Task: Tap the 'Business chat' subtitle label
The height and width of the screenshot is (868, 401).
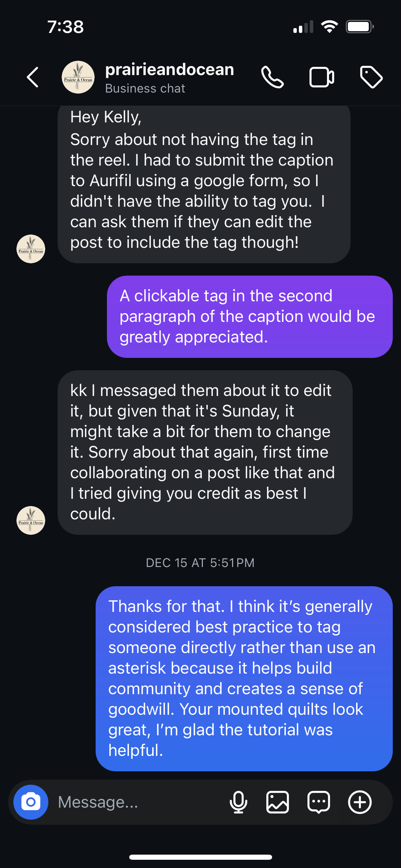Action: click(x=145, y=88)
